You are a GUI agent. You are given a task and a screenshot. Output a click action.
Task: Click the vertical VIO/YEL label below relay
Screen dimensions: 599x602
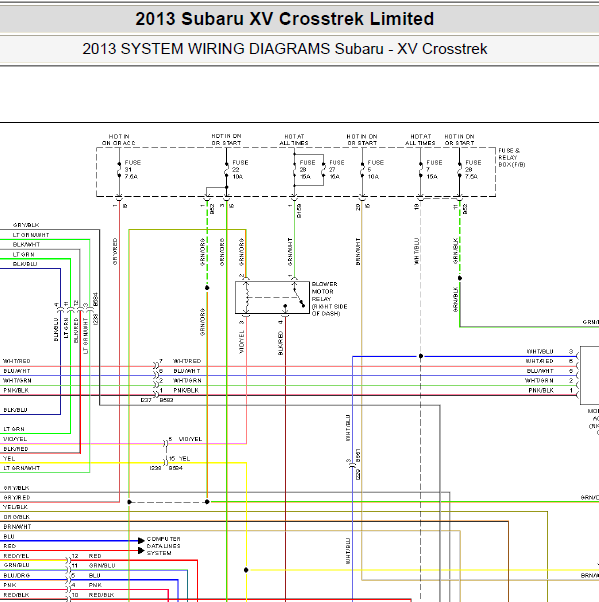242,342
